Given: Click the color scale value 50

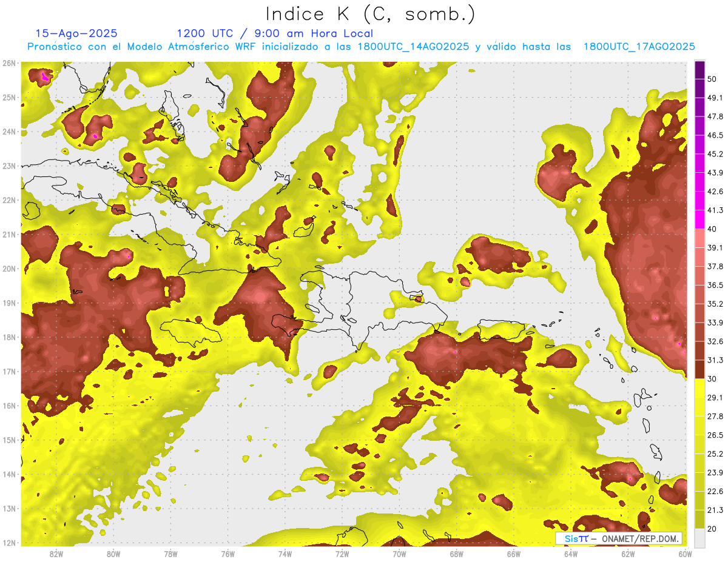Looking at the screenshot, I should (x=712, y=79).
